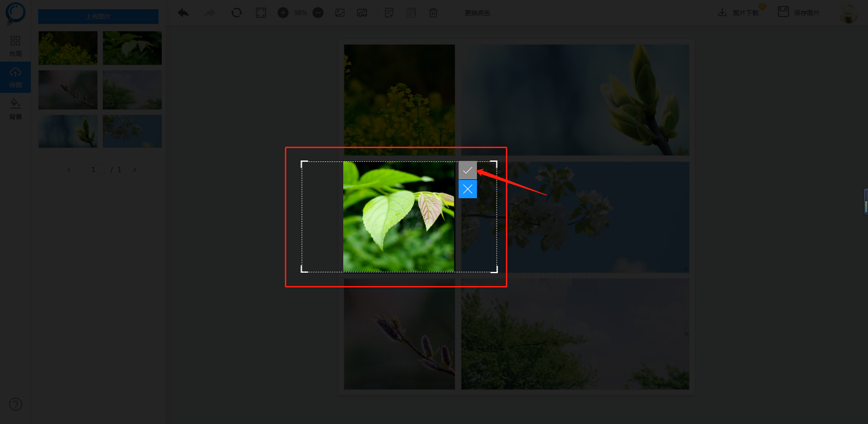Click the redo arrow in the toolbar
The height and width of the screenshot is (424, 868).
click(210, 13)
